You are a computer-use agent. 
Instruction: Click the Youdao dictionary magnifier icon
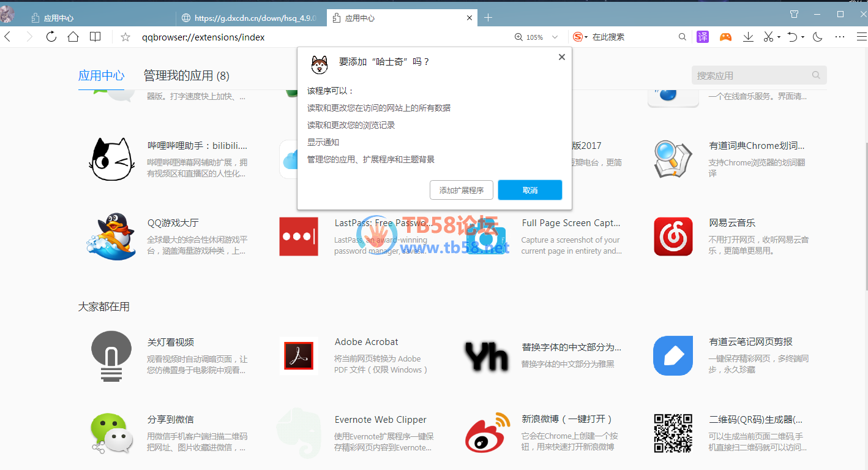point(673,159)
